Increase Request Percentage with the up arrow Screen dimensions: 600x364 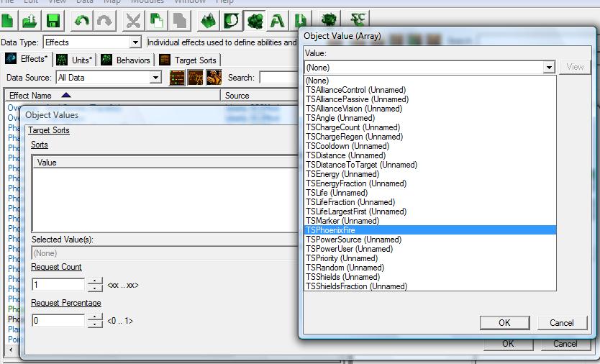[x=95, y=317]
